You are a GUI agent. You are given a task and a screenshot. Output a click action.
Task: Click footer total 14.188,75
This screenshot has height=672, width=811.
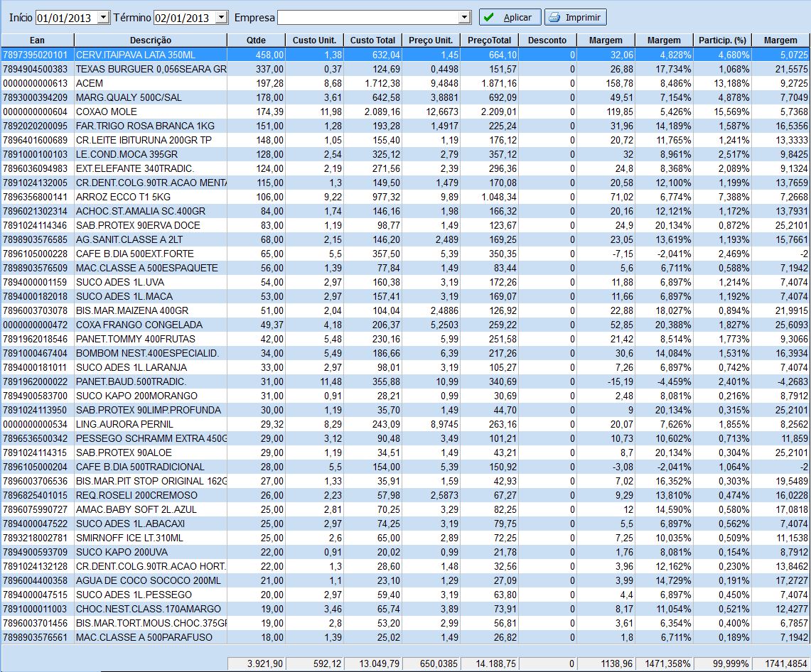tap(489, 663)
